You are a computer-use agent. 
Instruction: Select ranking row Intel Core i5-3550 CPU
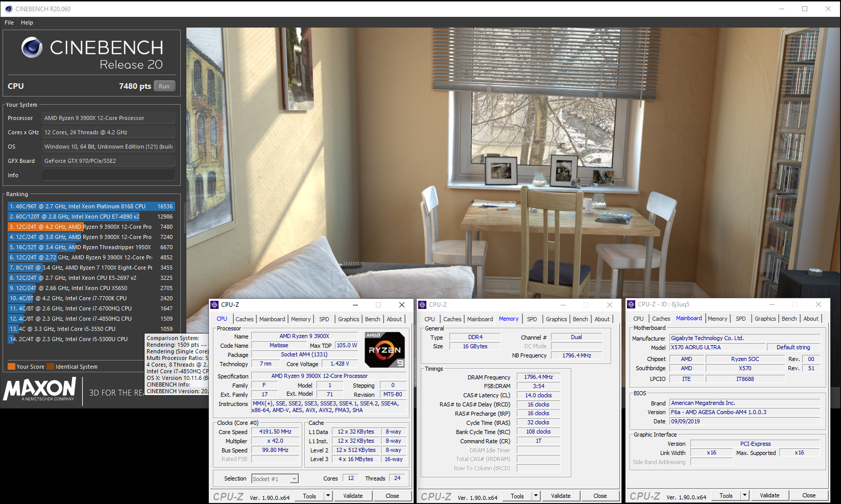pos(91,329)
